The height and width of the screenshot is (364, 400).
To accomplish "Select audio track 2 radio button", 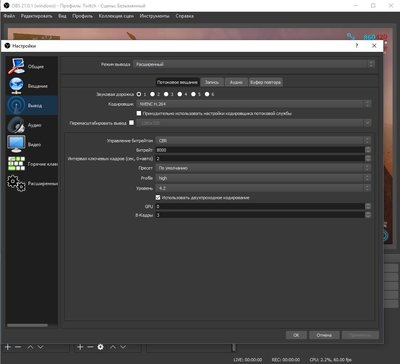I will point(152,94).
